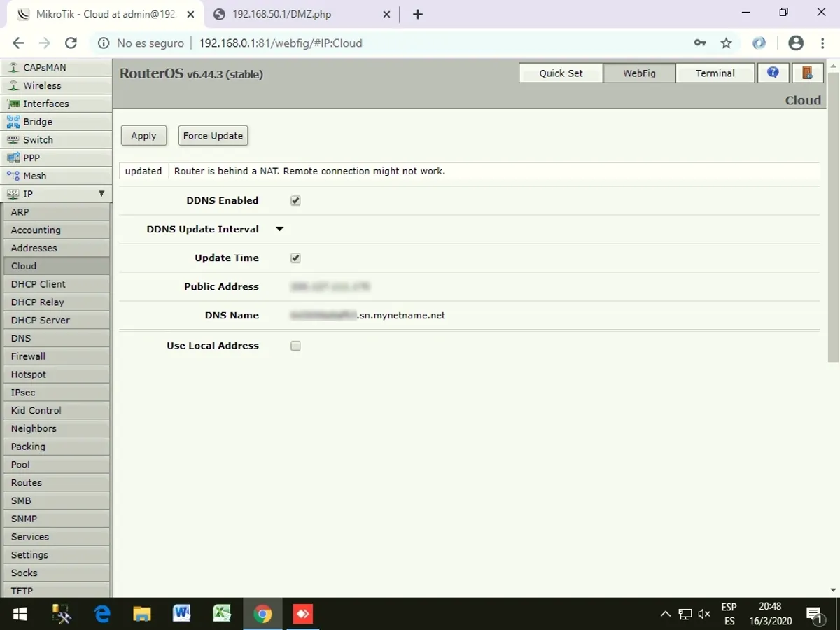Screen dimensions: 840x630
Task: Switch the ESP input language indicator
Action: (729, 615)
